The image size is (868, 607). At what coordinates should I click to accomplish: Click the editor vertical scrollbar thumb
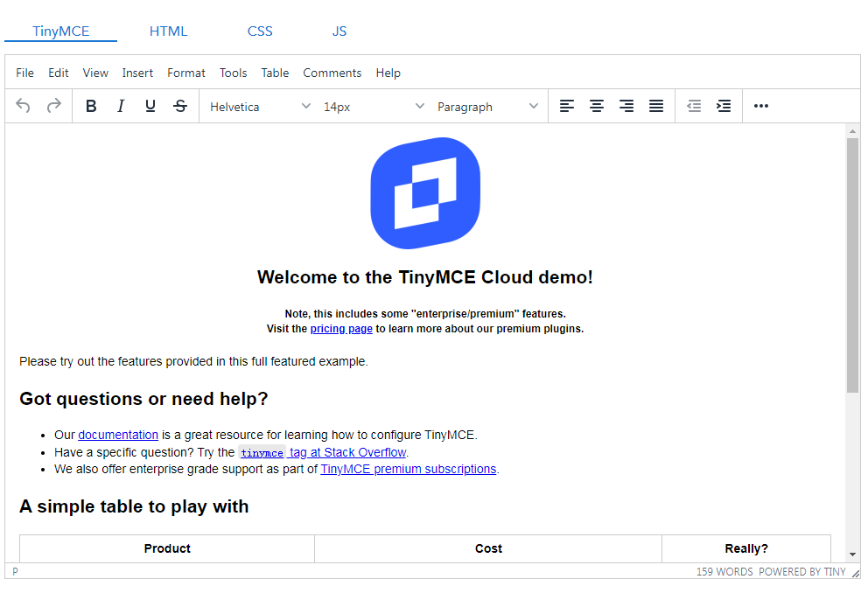pyautogui.click(x=852, y=266)
